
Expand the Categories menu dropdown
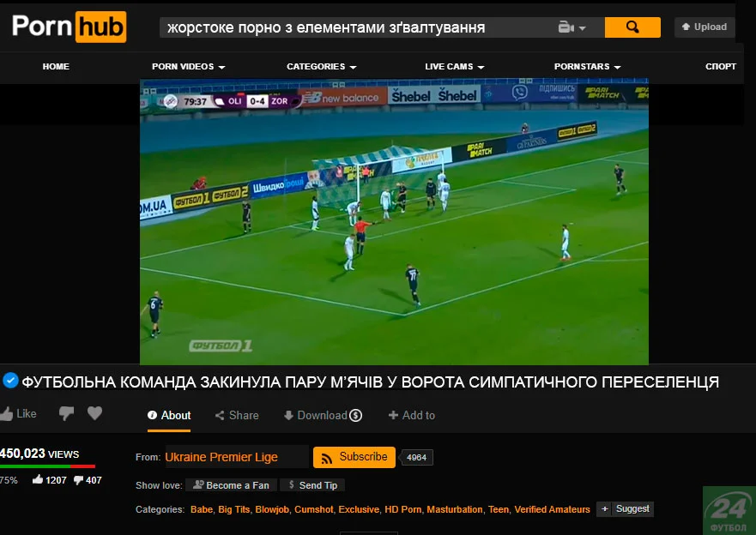point(321,66)
